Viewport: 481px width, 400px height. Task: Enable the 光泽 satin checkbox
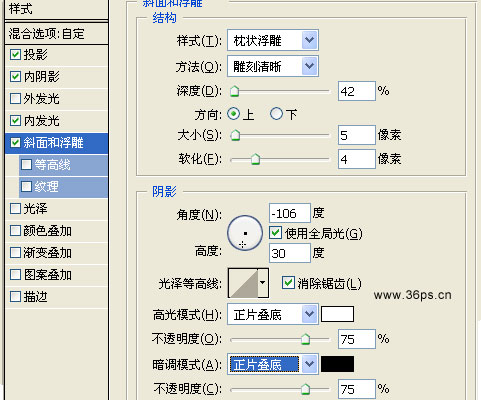pyautogui.click(x=15, y=209)
